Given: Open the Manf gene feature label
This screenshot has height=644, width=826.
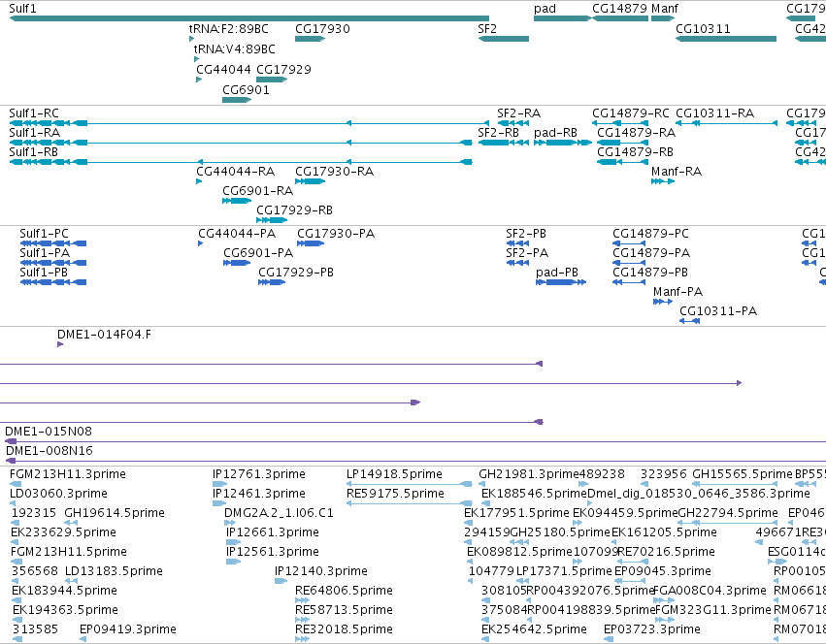Looking at the screenshot, I should click(x=665, y=9).
